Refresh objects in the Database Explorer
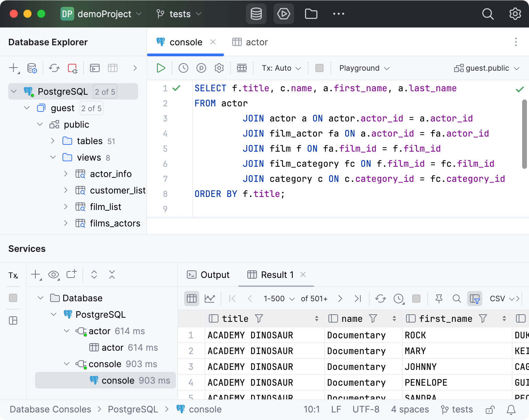529x420 pixels. pos(54,68)
